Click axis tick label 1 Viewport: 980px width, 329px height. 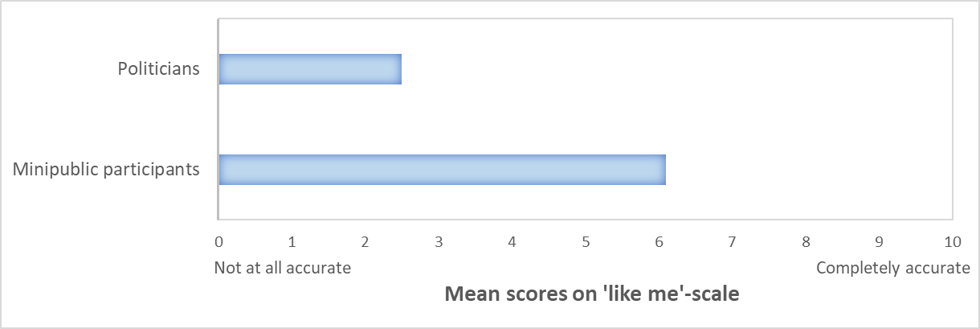coord(292,241)
